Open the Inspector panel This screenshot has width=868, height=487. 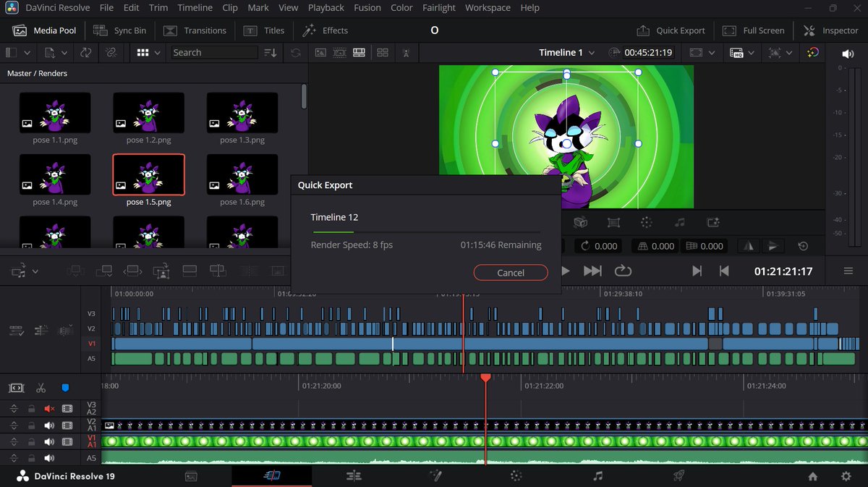pos(830,30)
